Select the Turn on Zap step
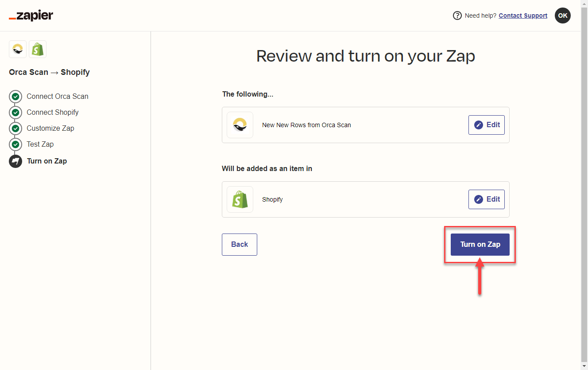This screenshot has width=588, height=370. (47, 161)
